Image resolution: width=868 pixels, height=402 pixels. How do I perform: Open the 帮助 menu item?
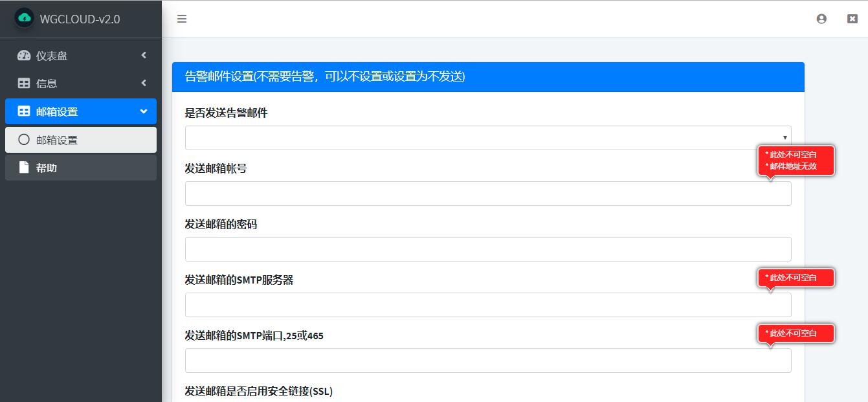[x=81, y=168]
